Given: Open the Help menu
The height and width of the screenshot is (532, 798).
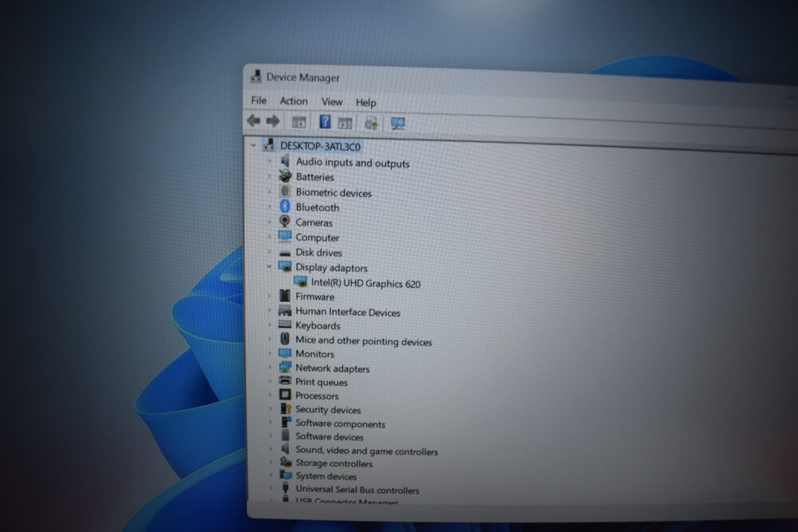Looking at the screenshot, I should pyautogui.click(x=366, y=103).
